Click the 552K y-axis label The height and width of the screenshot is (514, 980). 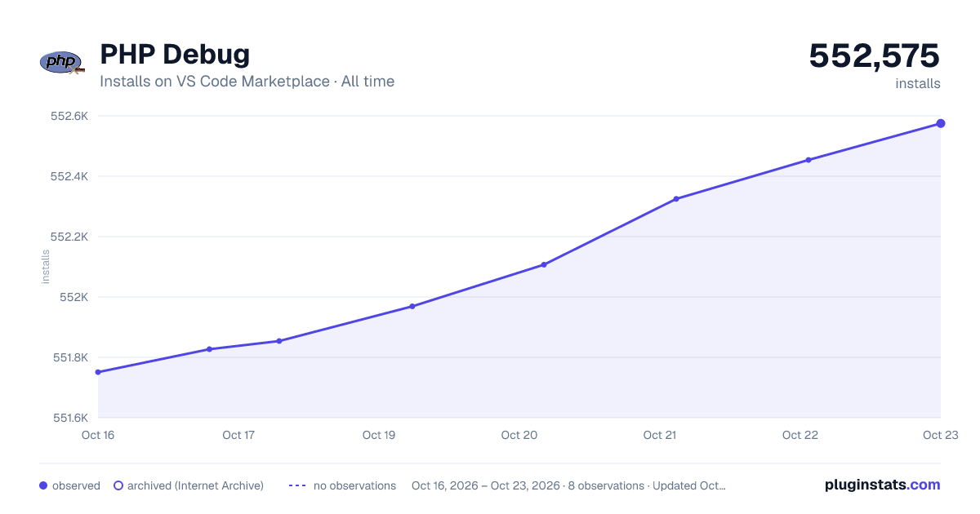(x=75, y=297)
